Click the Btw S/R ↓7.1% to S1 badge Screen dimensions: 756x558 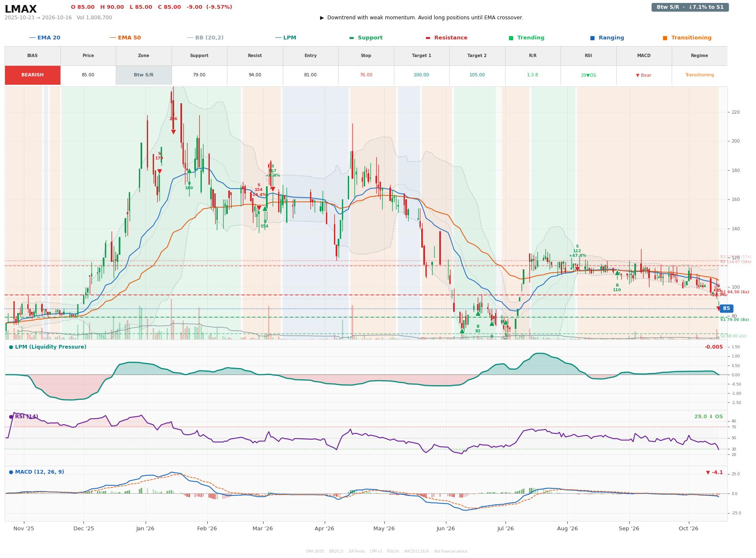coord(690,7)
